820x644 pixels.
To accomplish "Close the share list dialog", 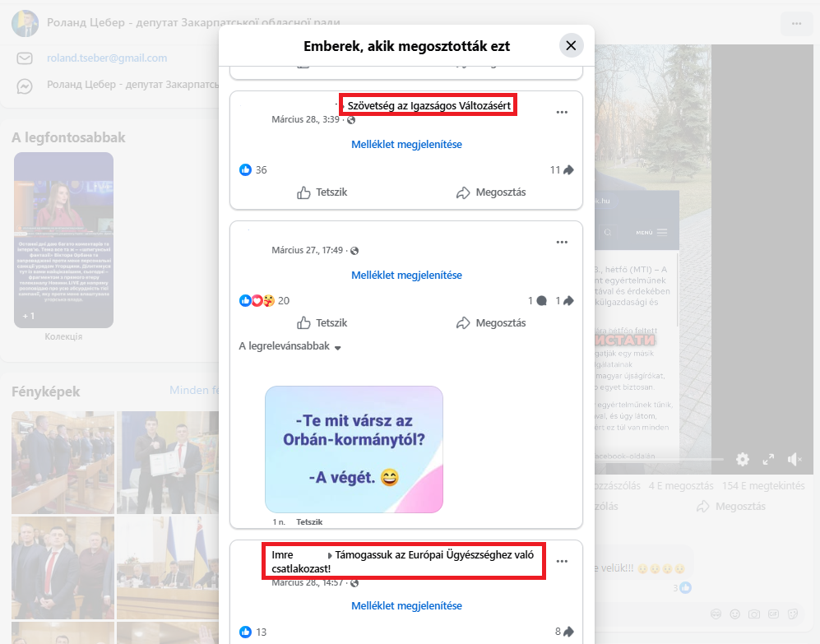I will pyautogui.click(x=571, y=46).
